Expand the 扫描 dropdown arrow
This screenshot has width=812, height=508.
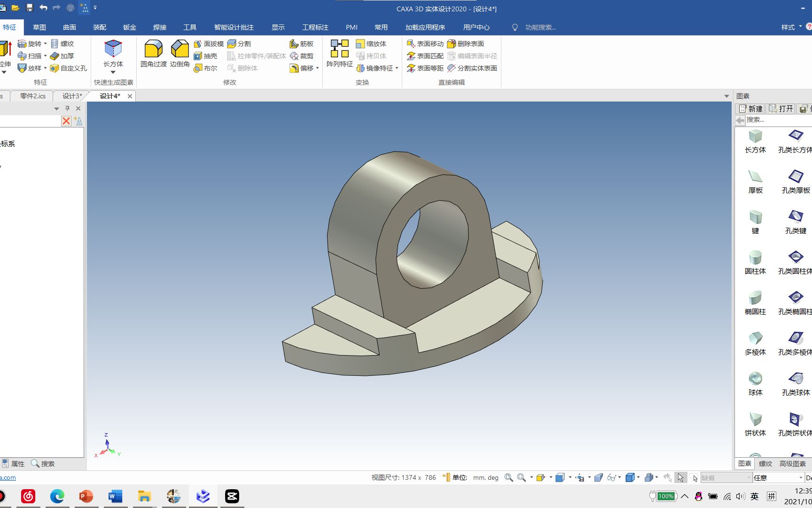tap(46, 56)
